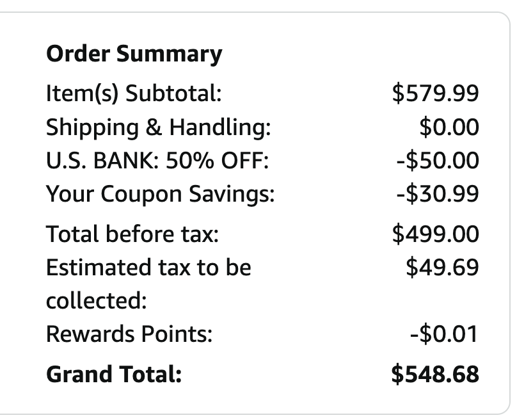Click the bold Grand Total label

[x=114, y=374]
